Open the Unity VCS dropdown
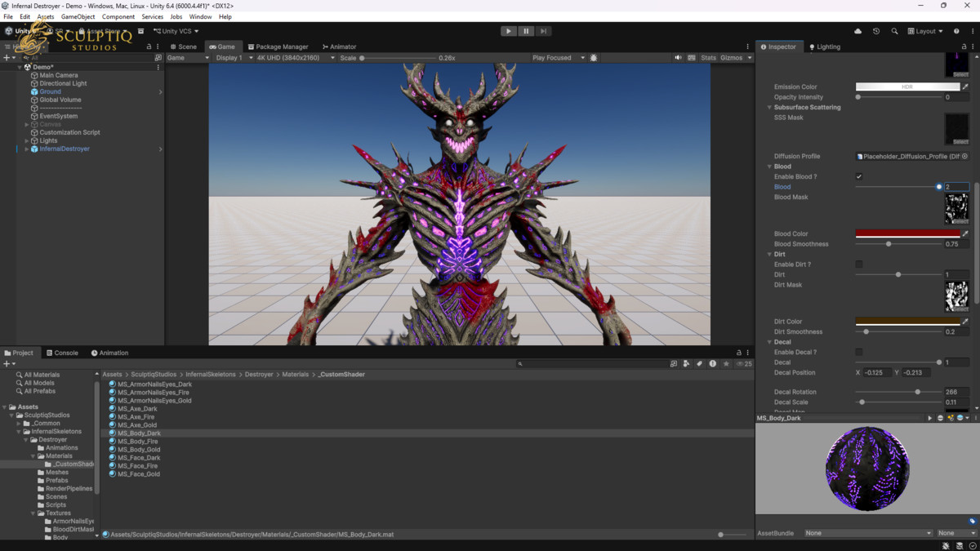980x551 pixels. (176, 31)
